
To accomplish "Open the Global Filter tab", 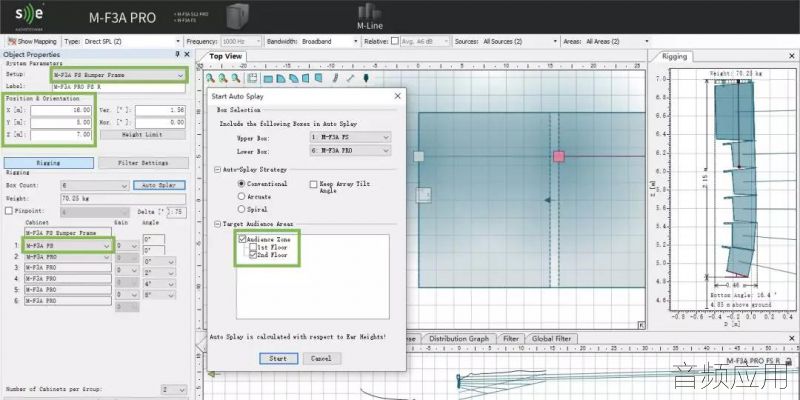I will point(553,338).
